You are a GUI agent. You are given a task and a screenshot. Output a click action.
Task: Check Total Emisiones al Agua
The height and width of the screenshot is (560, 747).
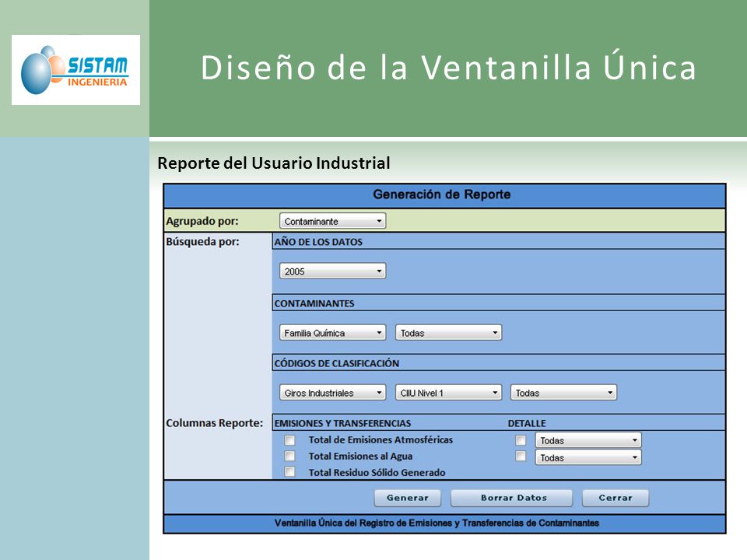289,457
